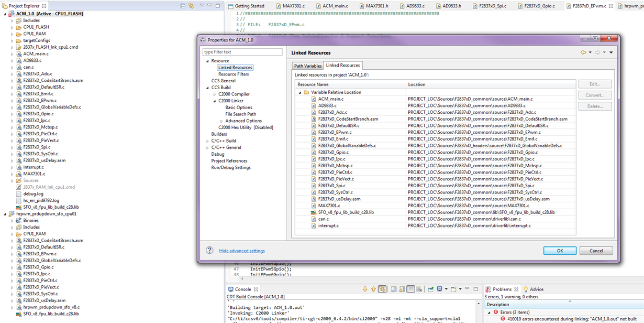Expand the C2000 Compiler tree node
Screen dimensions: 644x323
214,94
